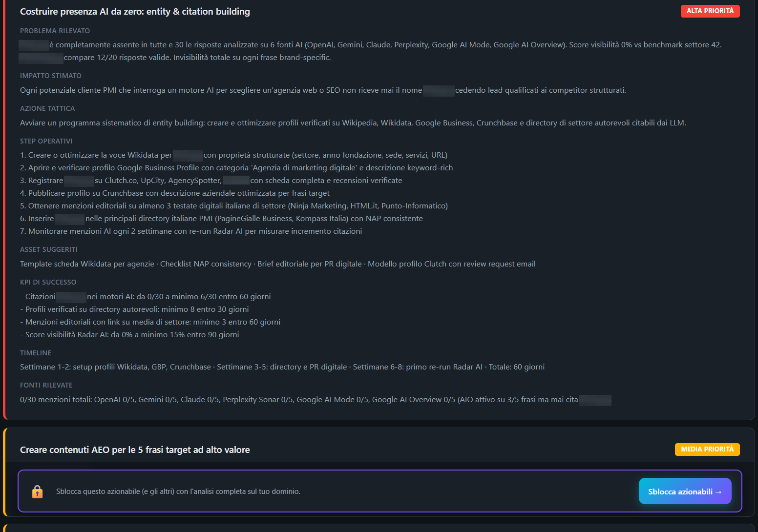Click the 'Settimane 1-2' timeline text line
The width and height of the screenshot is (758, 532).
pos(282,367)
